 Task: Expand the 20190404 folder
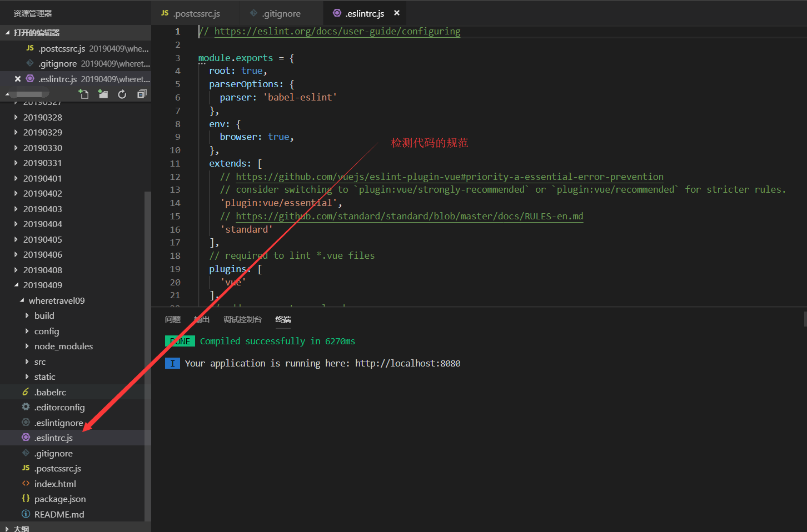click(76, 224)
